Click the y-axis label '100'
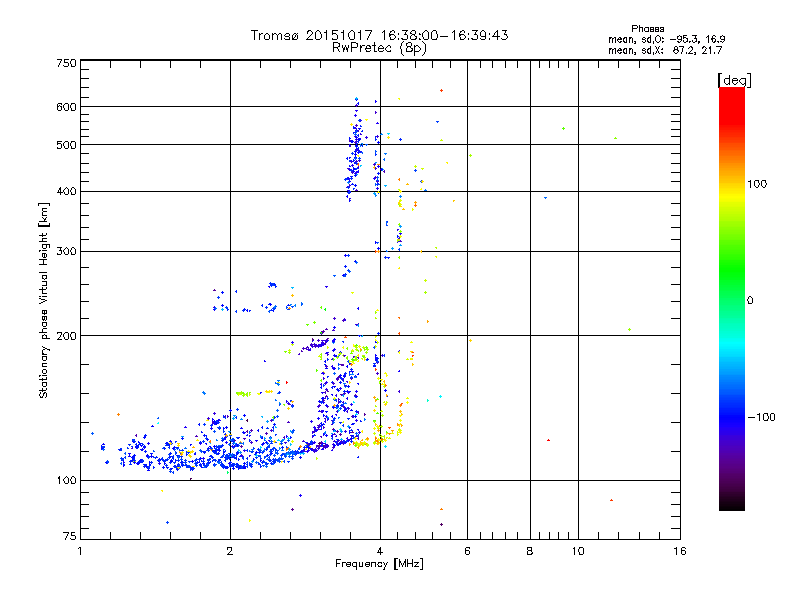 66,481
